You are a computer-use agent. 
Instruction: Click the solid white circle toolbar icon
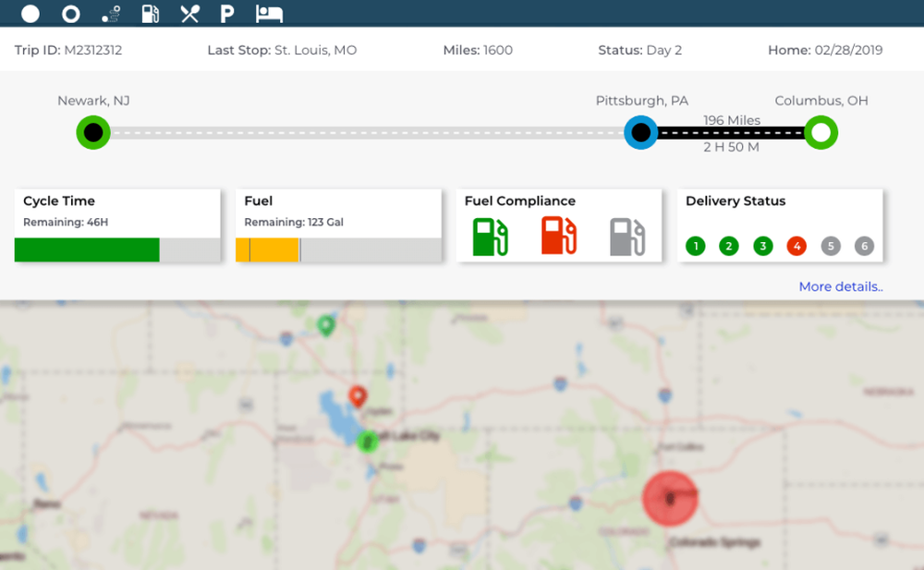pyautogui.click(x=30, y=14)
